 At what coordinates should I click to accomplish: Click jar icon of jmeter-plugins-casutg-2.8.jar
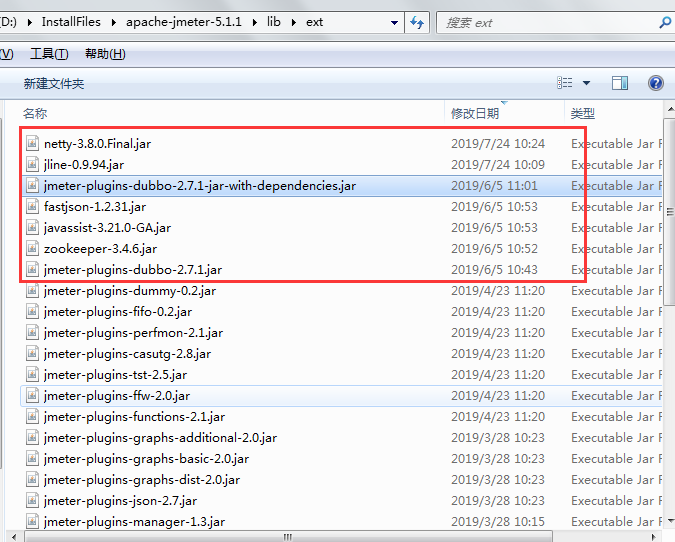32,353
